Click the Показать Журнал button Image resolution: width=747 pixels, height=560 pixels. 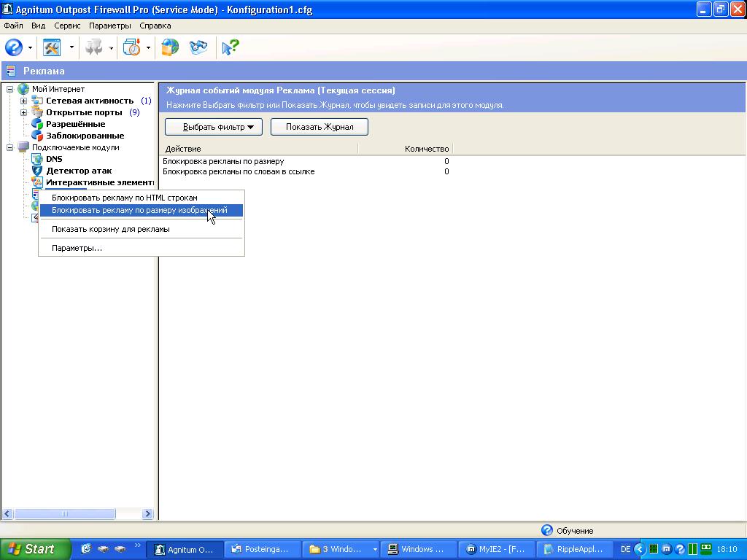pyautogui.click(x=320, y=127)
